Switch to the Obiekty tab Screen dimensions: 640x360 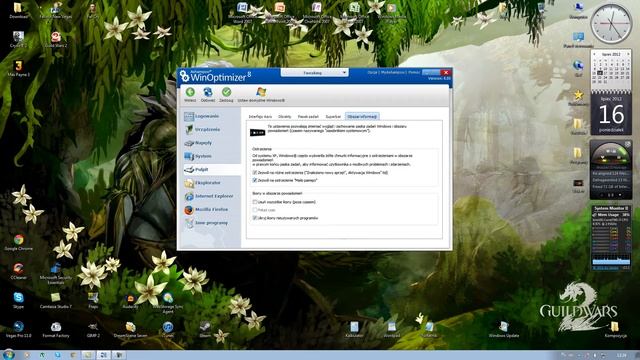tap(284, 117)
